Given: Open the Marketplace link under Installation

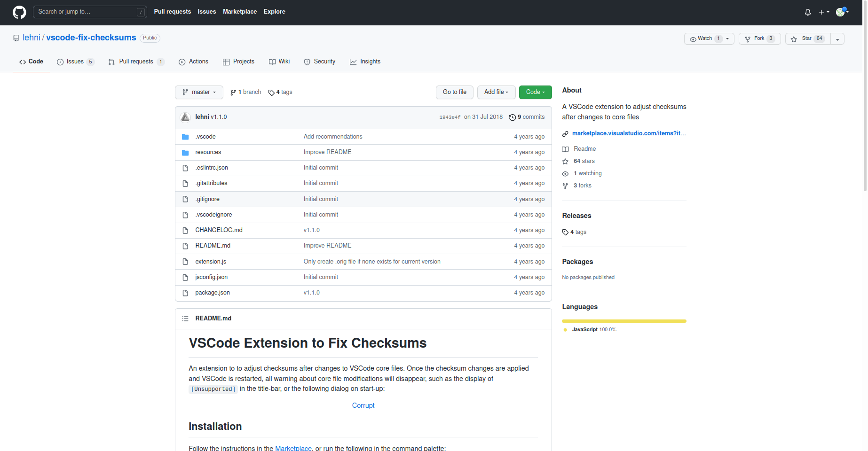Looking at the screenshot, I should (x=293, y=448).
